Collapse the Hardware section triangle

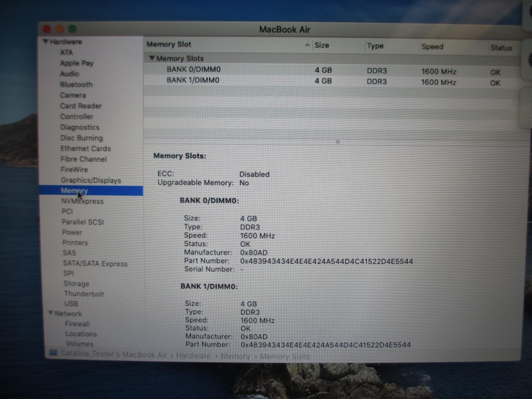pyautogui.click(x=46, y=42)
